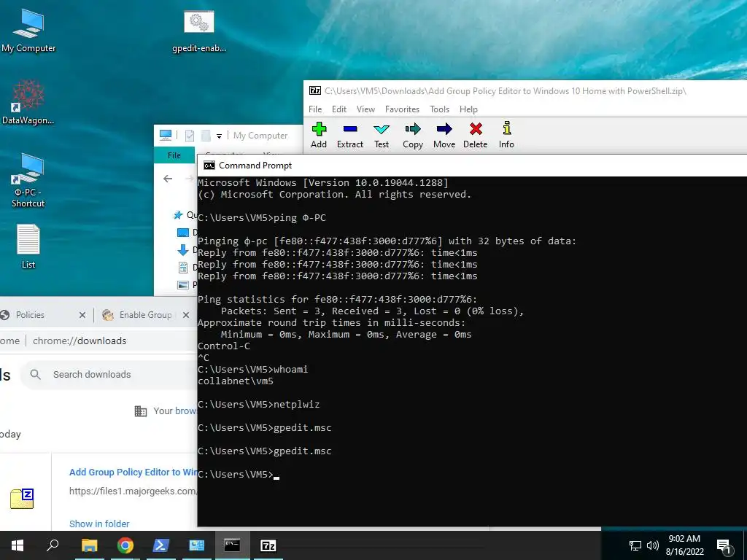Click the 7-Zip taskbar button

pyautogui.click(x=268, y=545)
